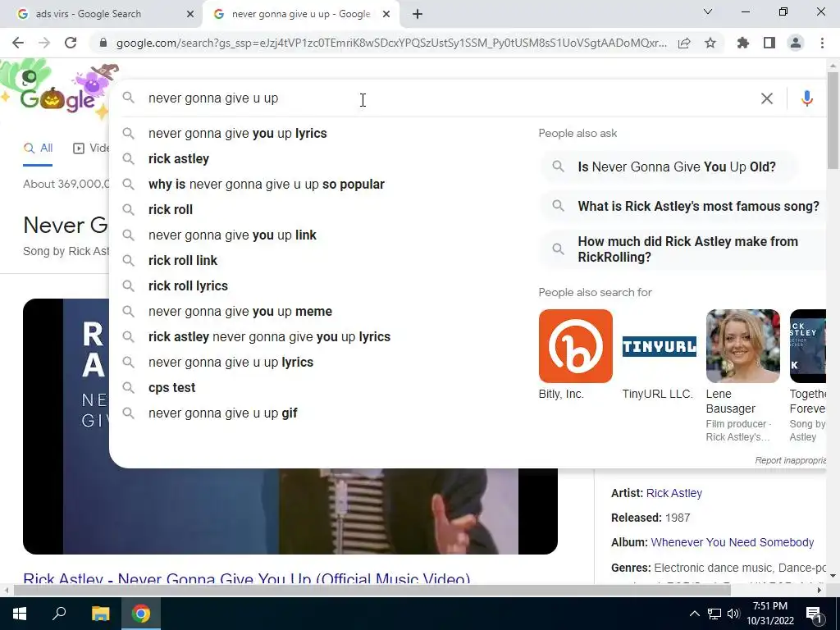840x630 pixels.
Task: Open the notification center icon
Action: 815,614
